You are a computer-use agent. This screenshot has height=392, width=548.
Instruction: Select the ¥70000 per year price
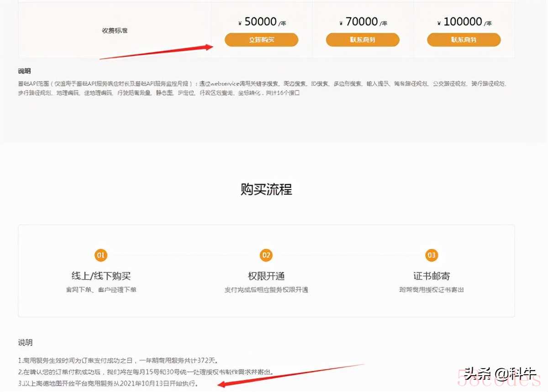point(363,22)
